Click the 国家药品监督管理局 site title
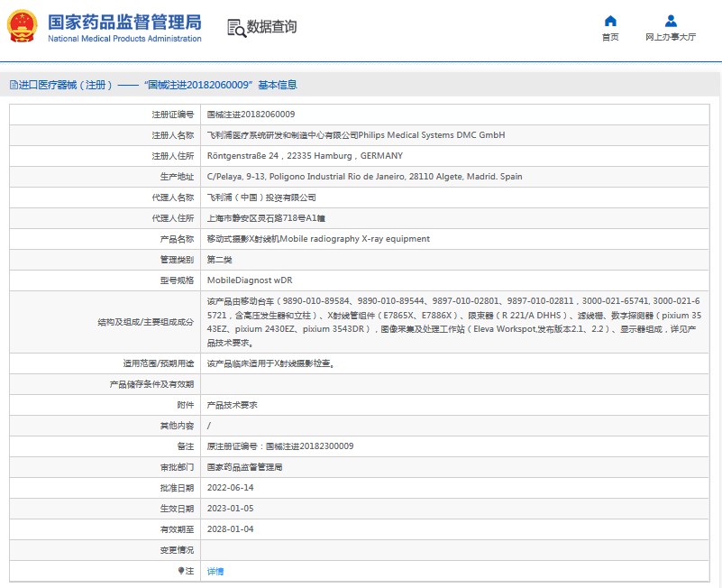 click(x=124, y=22)
